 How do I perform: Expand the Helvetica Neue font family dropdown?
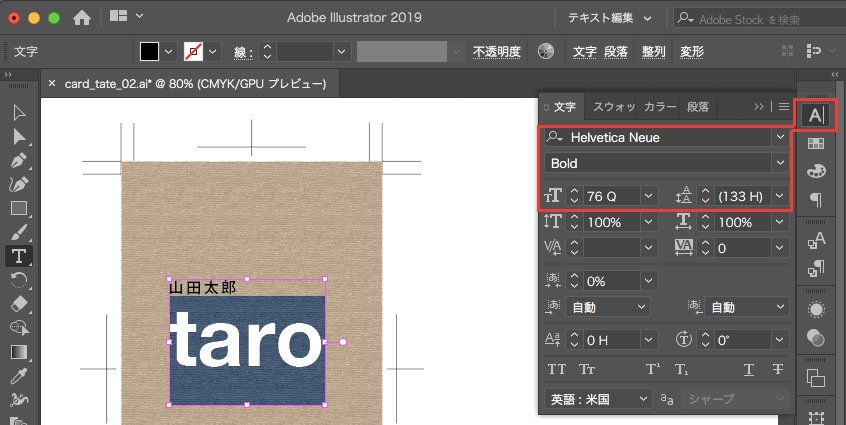779,137
